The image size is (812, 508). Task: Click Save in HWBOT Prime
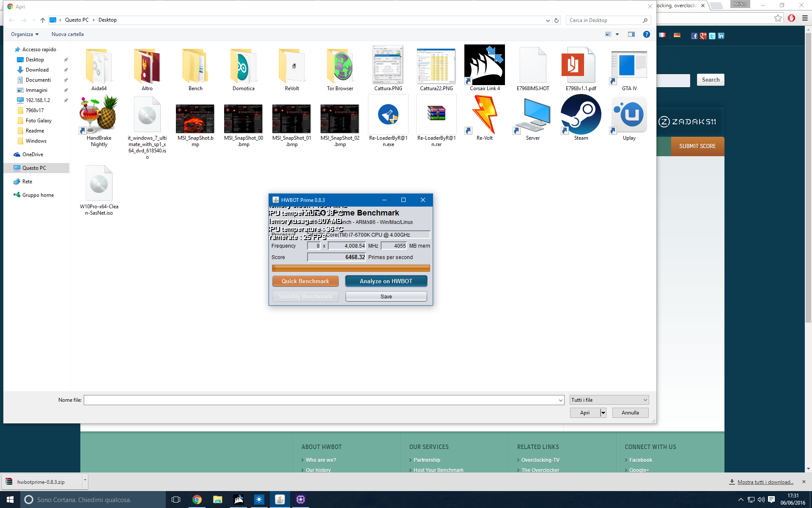click(x=386, y=296)
